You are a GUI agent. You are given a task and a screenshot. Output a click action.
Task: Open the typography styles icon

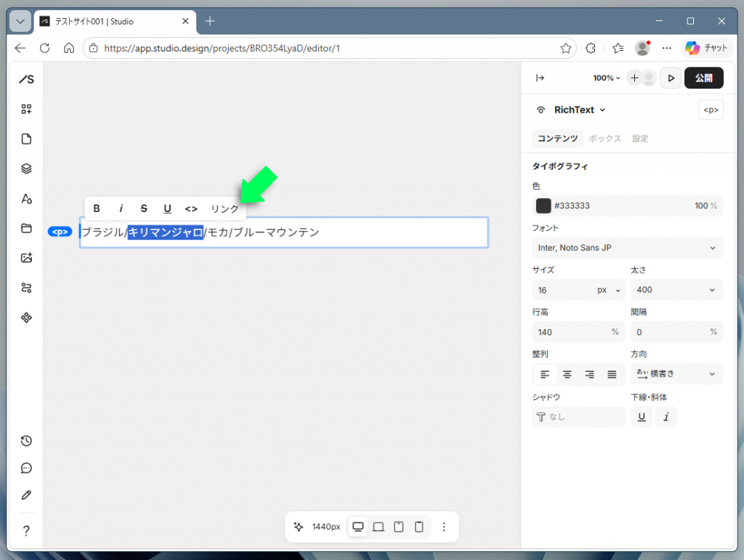27,199
